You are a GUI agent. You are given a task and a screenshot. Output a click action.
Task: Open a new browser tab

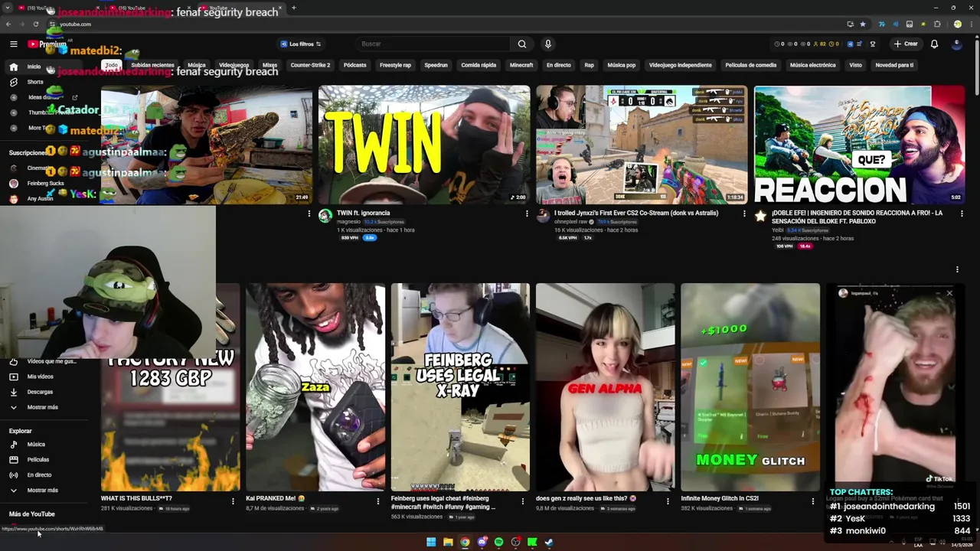[293, 8]
